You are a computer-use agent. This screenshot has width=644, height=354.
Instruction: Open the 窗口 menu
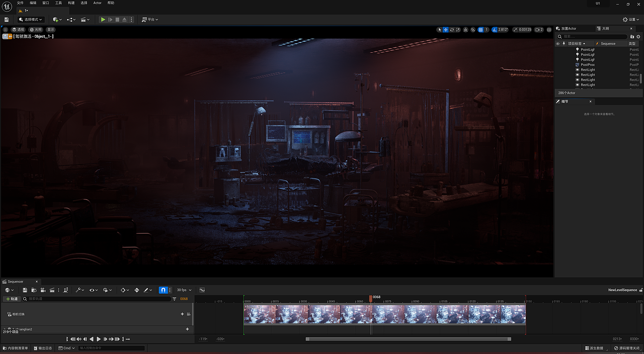click(x=46, y=3)
